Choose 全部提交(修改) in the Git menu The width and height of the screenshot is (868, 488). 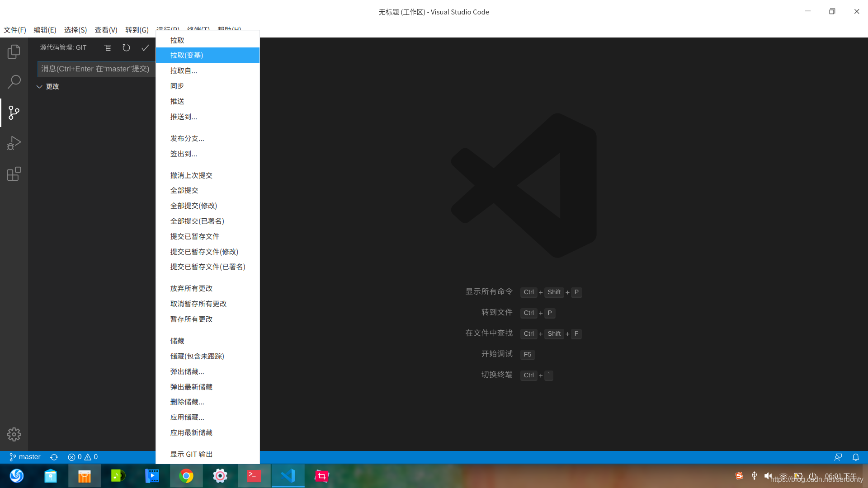pos(208,206)
